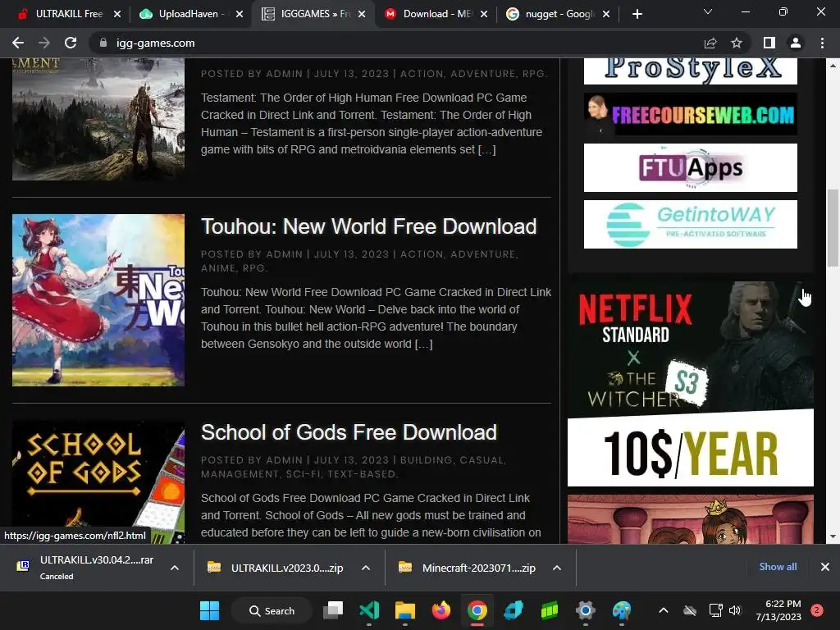This screenshot has height=630, width=840.
Task: Open the Paint app on taskbar
Action: (x=622, y=610)
